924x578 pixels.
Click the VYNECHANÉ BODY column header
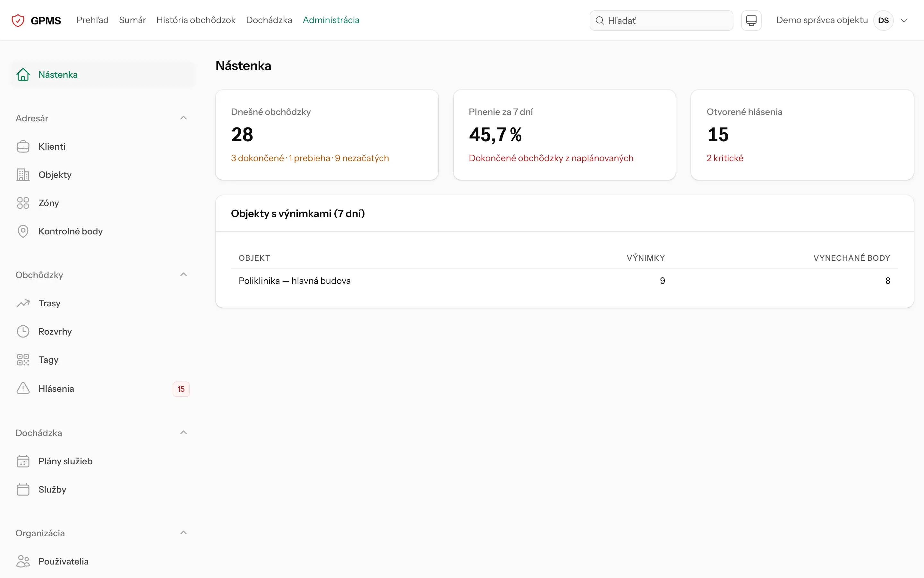(851, 258)
